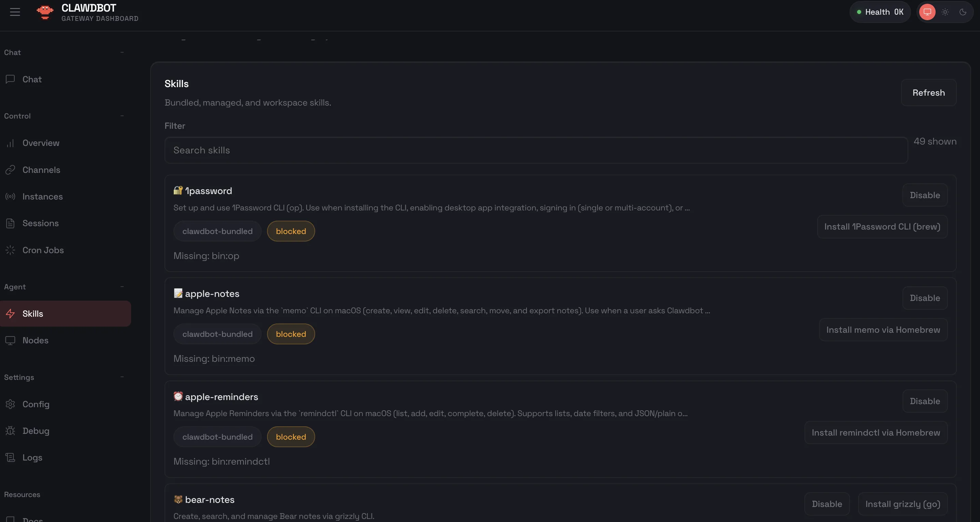Open Debug via bug icon
This screenshot has width=980, height=522.
click(x=10, y=431)
